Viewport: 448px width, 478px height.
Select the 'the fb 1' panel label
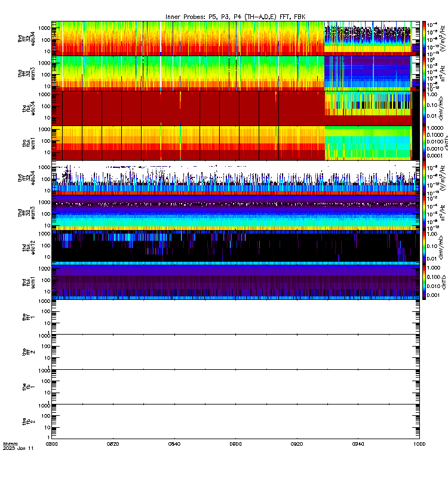tap(29, 387)
